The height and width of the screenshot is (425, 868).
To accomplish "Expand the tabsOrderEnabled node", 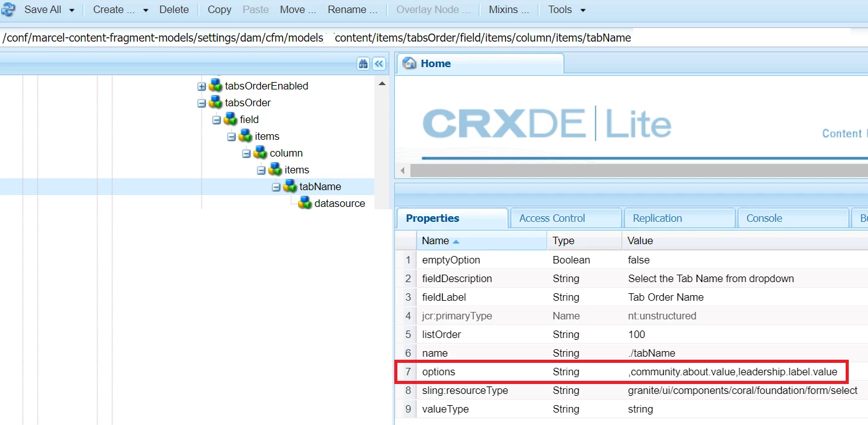I will pos(201,86).
